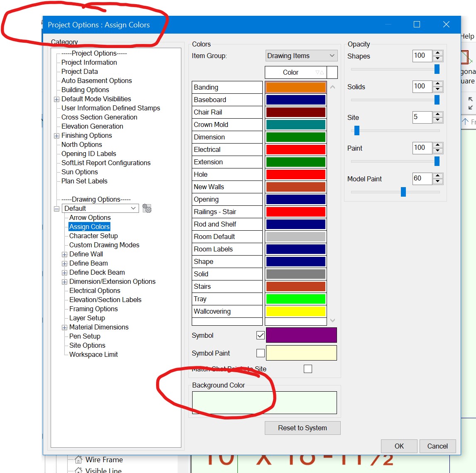The height and width of the screenshot is (473, 476).
Task: Click the Background Color swatch
Action: tap(264, 402)
